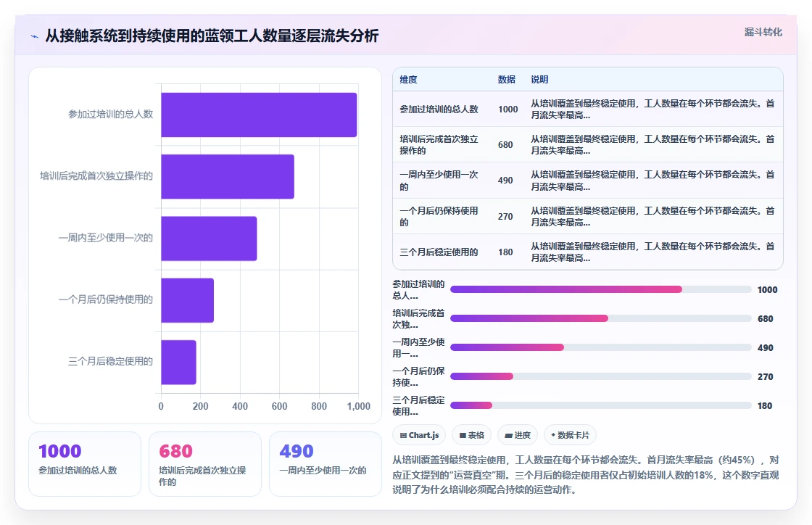812x525 pixels.
Task: Select the 表格 chip
Action: (471, 435)
